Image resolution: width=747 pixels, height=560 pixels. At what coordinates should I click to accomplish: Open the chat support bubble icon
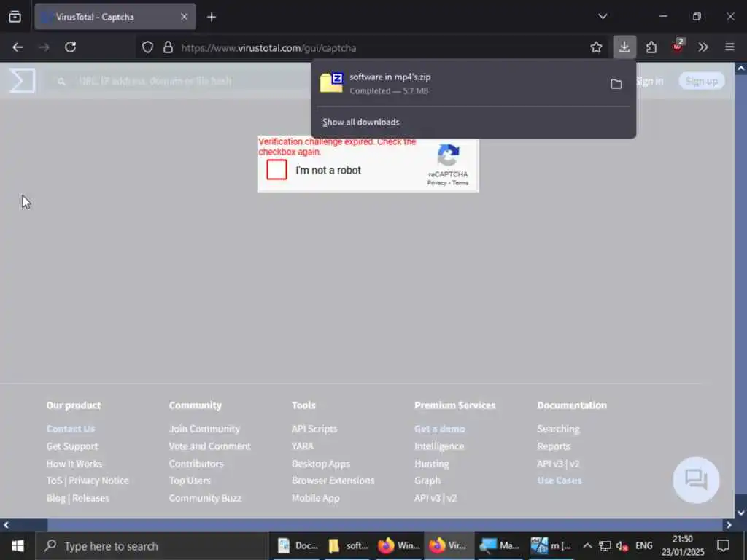(696, 480)
